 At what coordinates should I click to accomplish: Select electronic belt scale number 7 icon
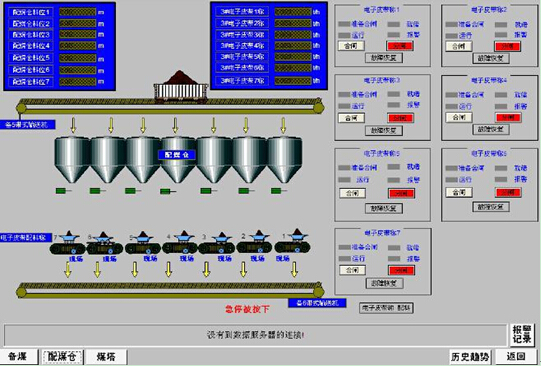pyautogui.click(x=67, y=243)
